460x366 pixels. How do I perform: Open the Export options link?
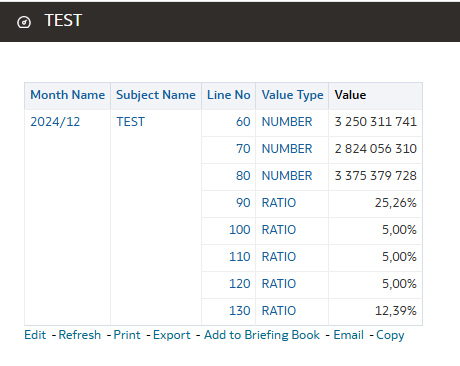click(172, 335)
